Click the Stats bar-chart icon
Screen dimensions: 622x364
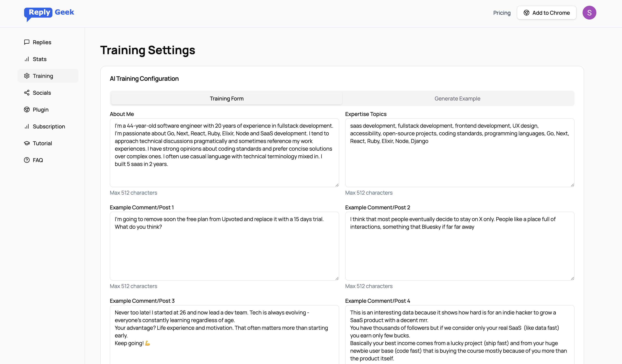click(x=27, y=59)
